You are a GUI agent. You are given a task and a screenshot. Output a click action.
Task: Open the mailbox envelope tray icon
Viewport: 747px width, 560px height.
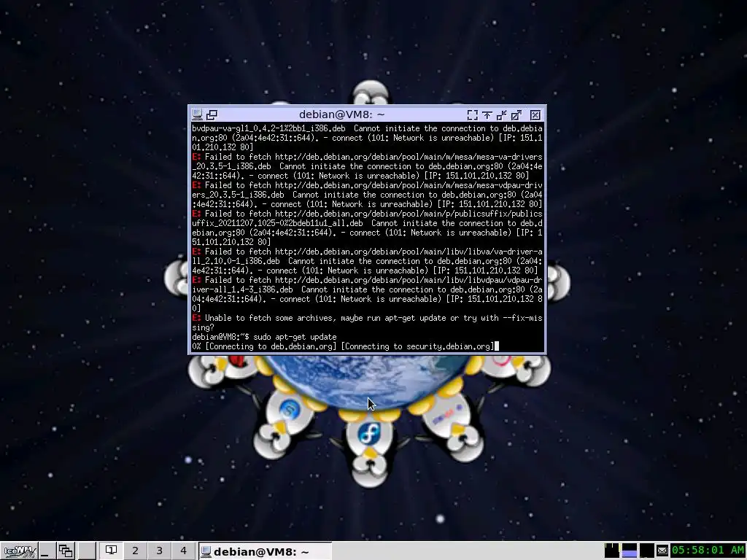(662, 551)
